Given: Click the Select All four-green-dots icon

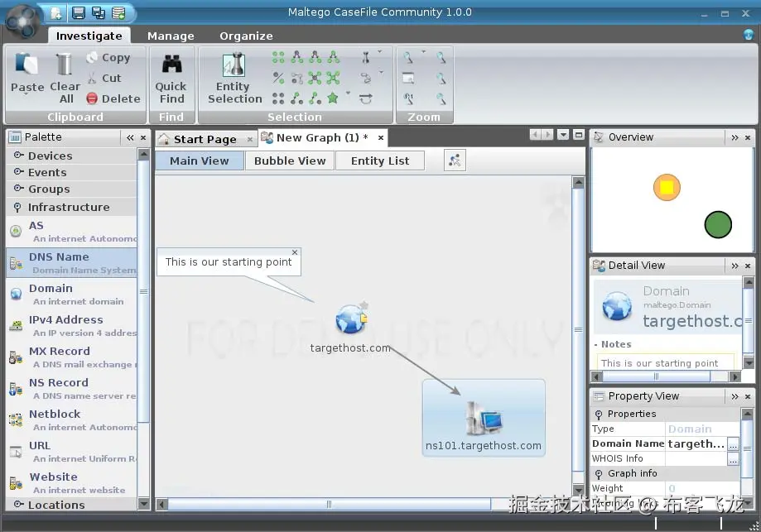Looking at the screenshot, I should coord(278,58).
